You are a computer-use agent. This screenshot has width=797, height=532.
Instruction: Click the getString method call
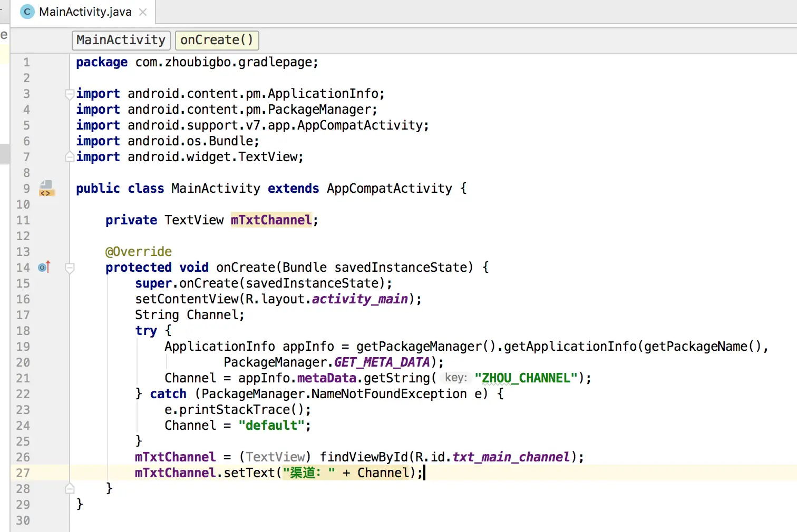(396, 378)
